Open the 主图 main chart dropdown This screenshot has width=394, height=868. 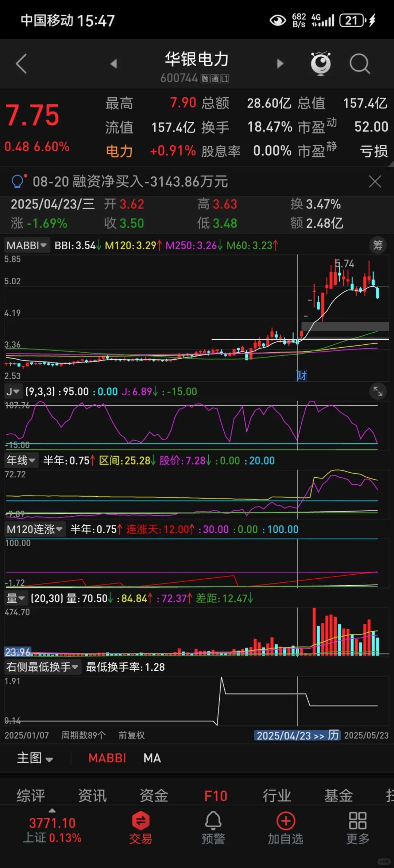pyautogui.click(x=35, y=758)
